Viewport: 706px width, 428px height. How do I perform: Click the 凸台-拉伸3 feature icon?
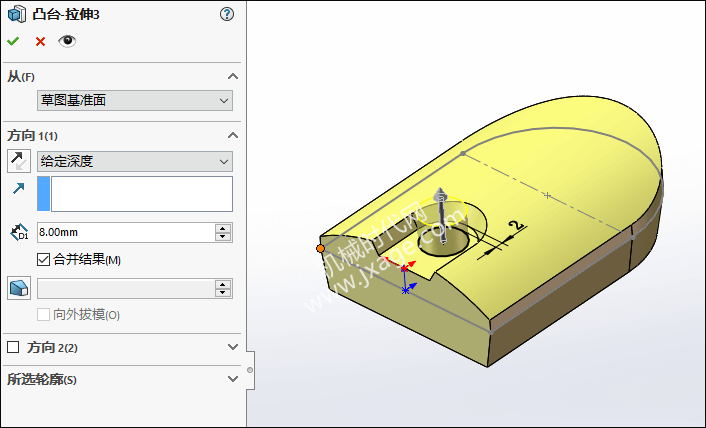point(17,14)
